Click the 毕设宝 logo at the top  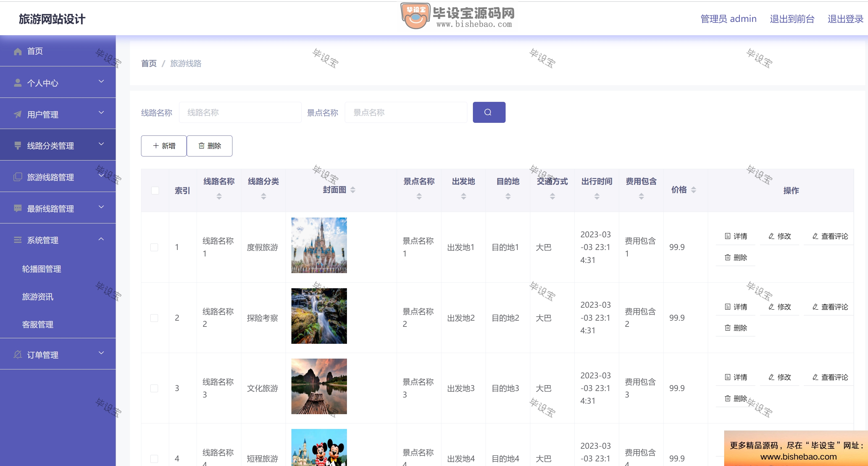coord(457,16)
